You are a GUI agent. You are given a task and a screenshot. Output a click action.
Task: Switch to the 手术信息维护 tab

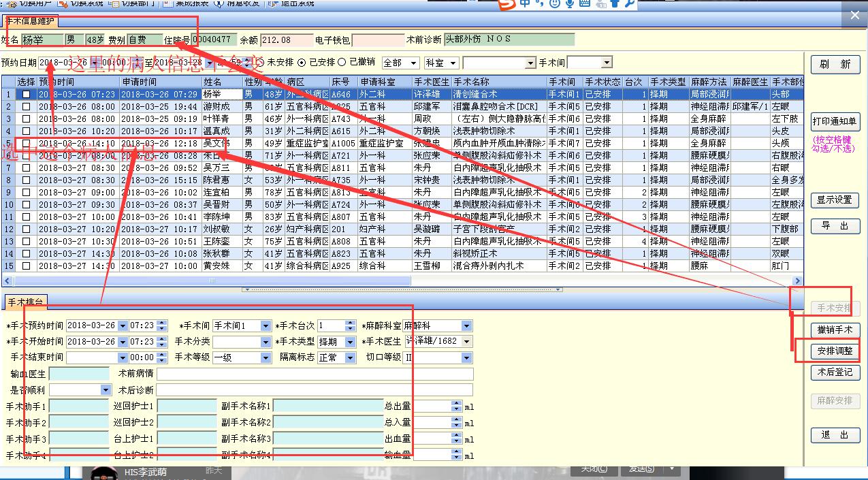click(x=31, y=21)
